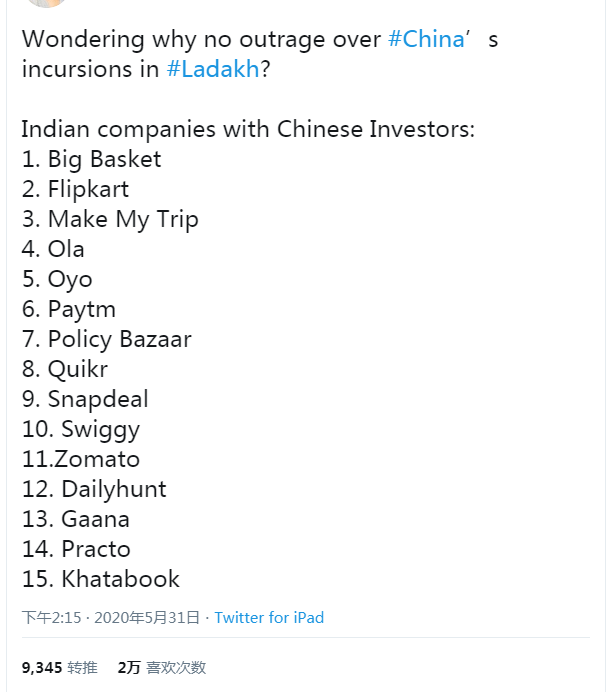Click the '3. Make My Trip' entry

(110, 220)
